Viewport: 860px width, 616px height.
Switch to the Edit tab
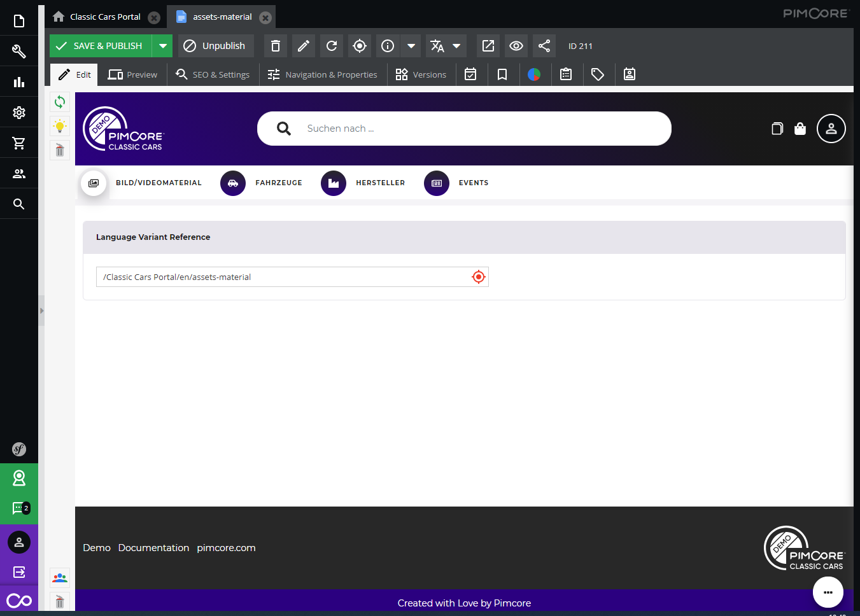74,74
